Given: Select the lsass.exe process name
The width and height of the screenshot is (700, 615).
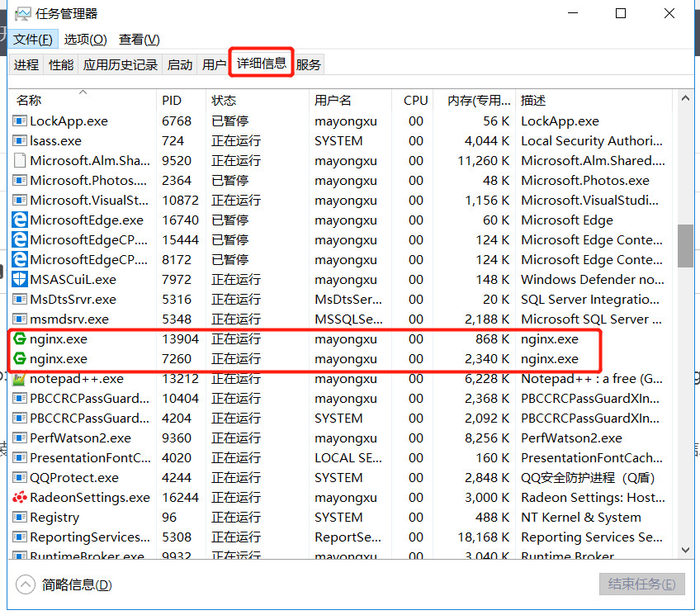Looking at the screenshot, I should tap(55, 140).
